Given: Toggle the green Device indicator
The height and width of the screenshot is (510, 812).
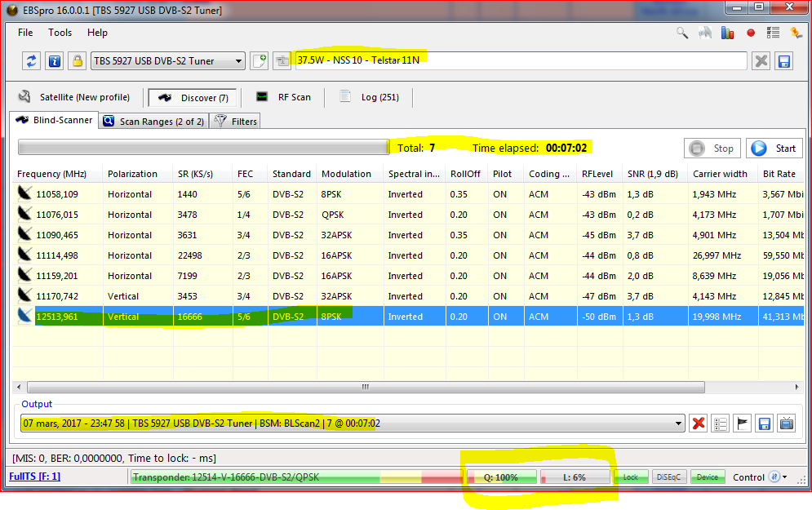Looking at the screenshot, I should [708, 477].
